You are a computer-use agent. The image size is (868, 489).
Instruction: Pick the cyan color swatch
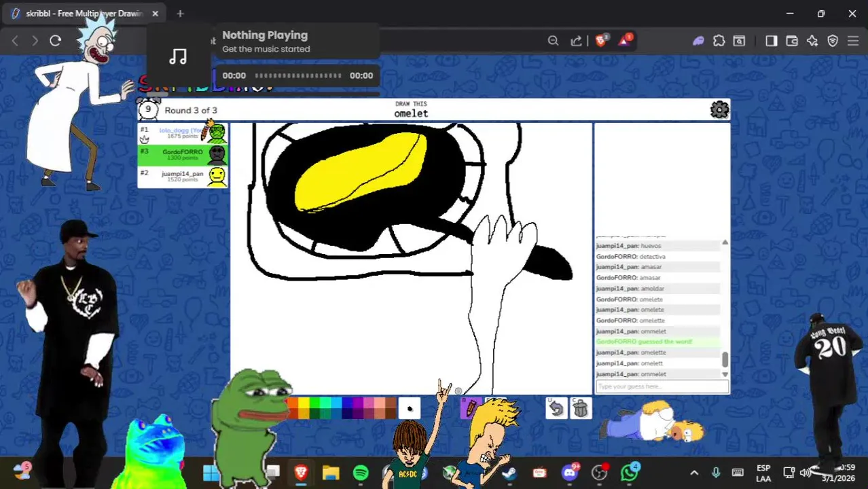(x=336, y=403)
